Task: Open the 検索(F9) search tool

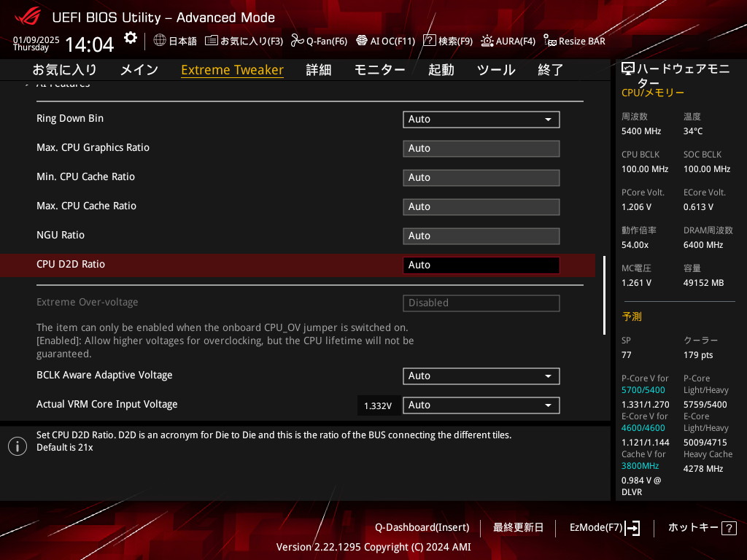Action: point(430,41)
